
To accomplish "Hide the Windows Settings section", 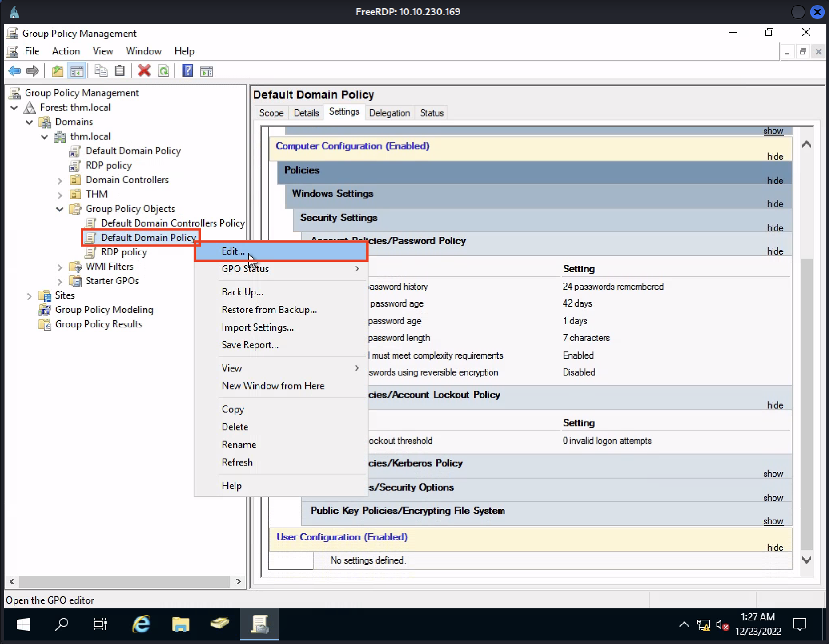I will click(x=775, y=204).
